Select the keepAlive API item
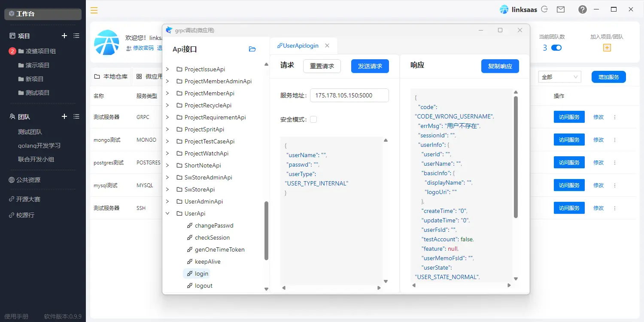Viewport: 644px width, 322px height. point(207,261)
